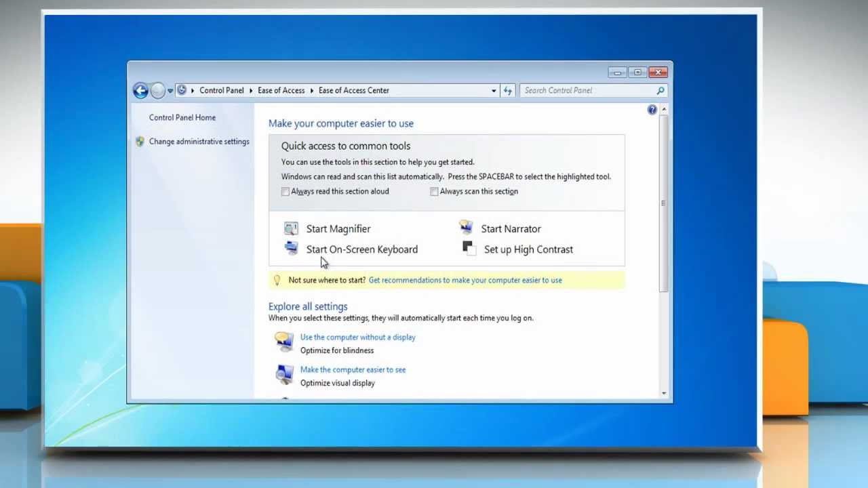Expand the arrow before Control Panel breadcrumb

pyautogui.click(x=193, y=90)
